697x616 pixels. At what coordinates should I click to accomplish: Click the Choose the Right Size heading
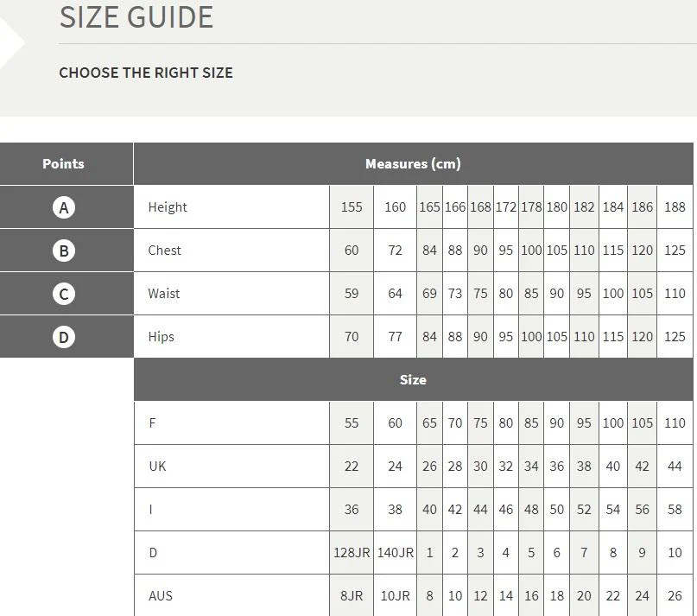pos(146,73)
